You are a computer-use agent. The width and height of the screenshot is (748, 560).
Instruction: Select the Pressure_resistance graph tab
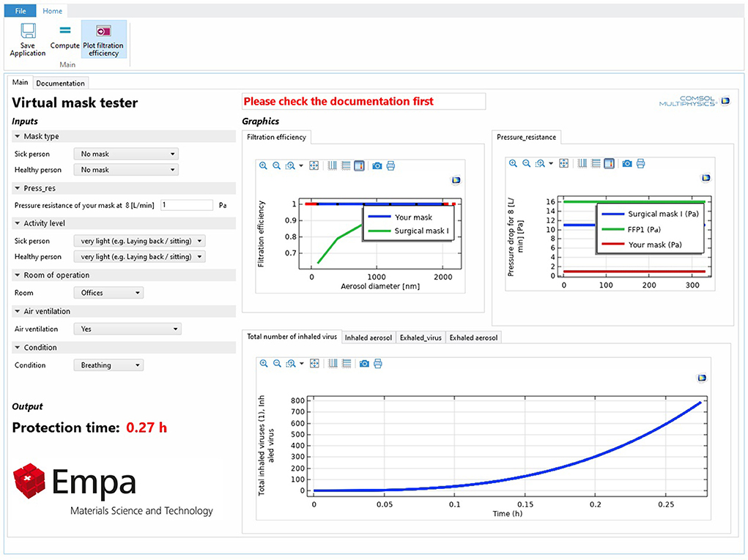(526, 137)
